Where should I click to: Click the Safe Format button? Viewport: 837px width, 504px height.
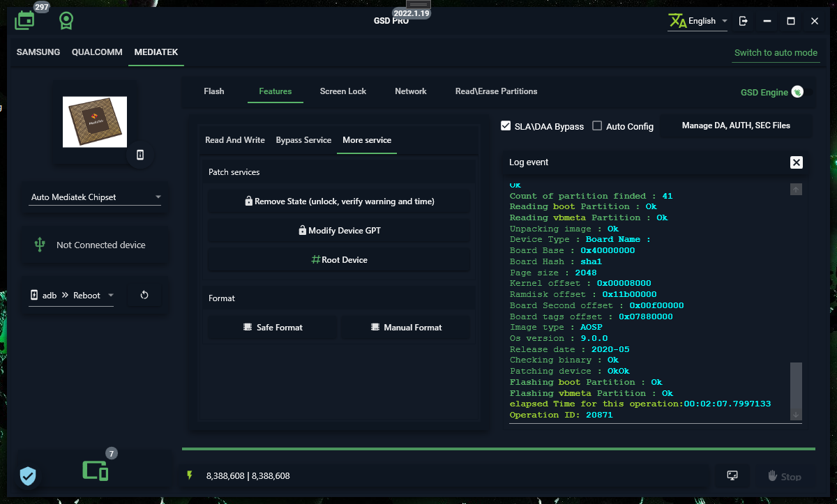[273, 327]
